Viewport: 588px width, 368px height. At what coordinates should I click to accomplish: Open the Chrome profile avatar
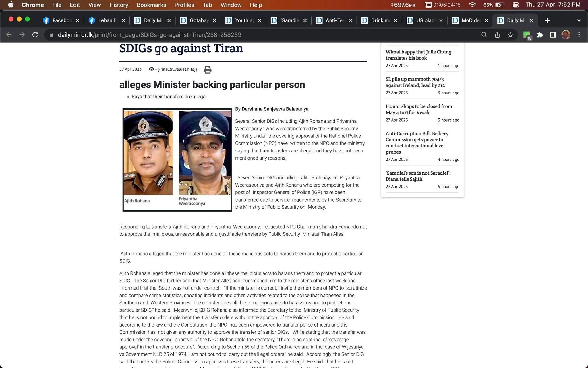click(x=566, y=35)
